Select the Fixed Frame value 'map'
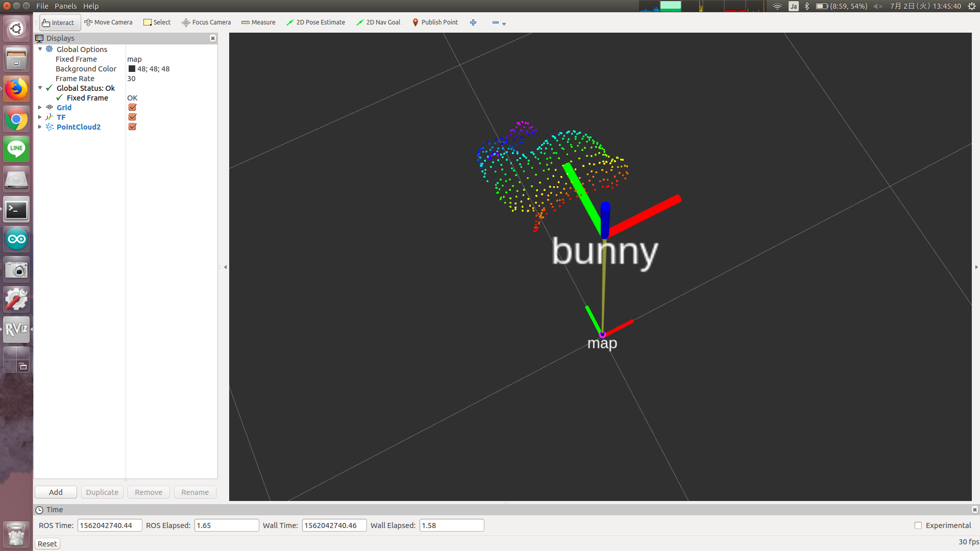The width and height of the screenshot is (980, 551). click(134, 59)
